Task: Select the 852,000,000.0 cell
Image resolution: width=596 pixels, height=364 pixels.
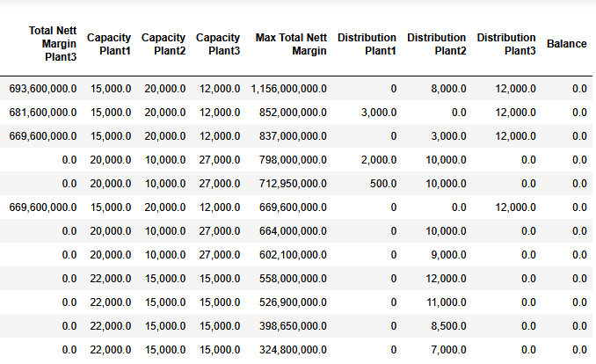Action: pyautogui.click(x=293, y=113)
